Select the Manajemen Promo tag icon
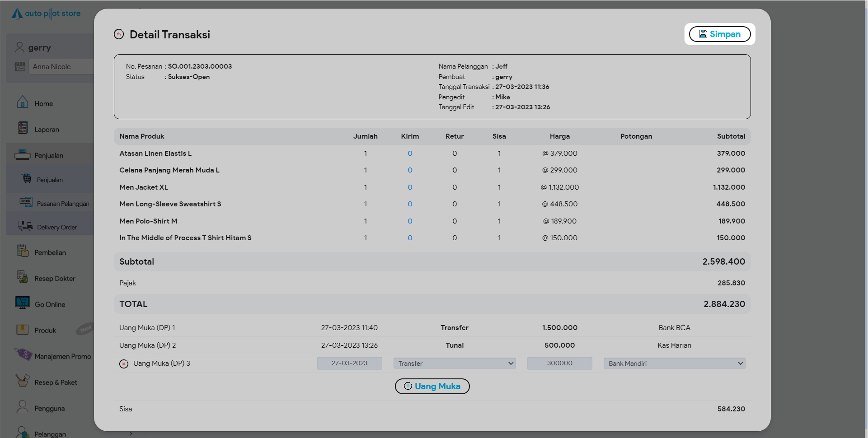 point(23,354)
